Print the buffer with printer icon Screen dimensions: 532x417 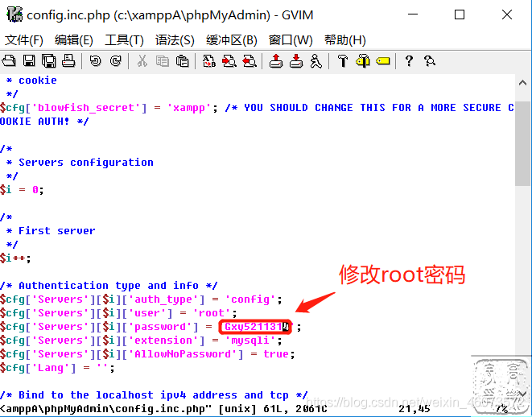pyautogui.click(x=68, y=61)
